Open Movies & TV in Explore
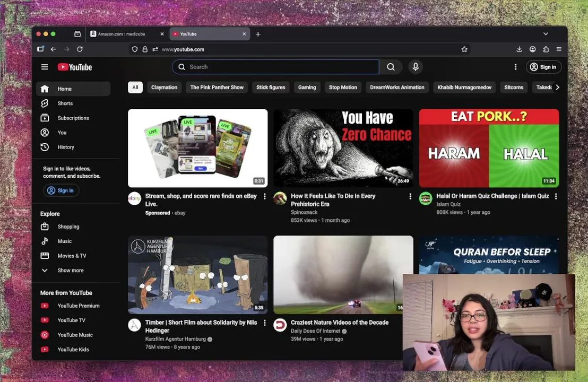 click(73, 256)
